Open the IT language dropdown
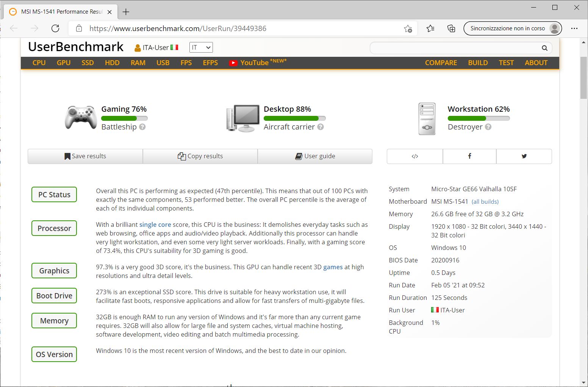Viewport: 588px width, 387px height. (x=201, y=47)
